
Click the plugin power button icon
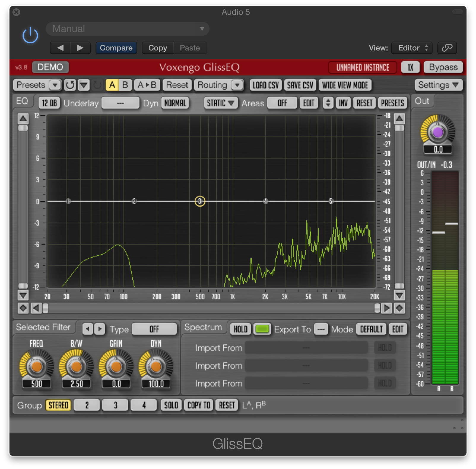(x=30, y=35)
